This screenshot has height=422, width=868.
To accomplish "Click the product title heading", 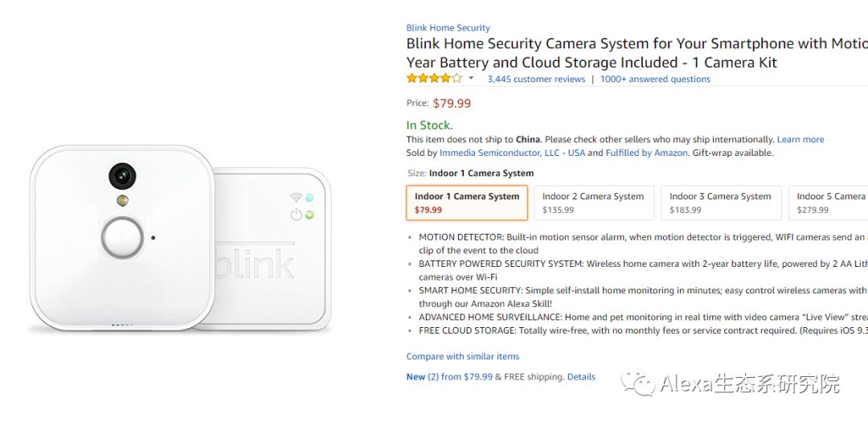I will click(x=635, y=53).
